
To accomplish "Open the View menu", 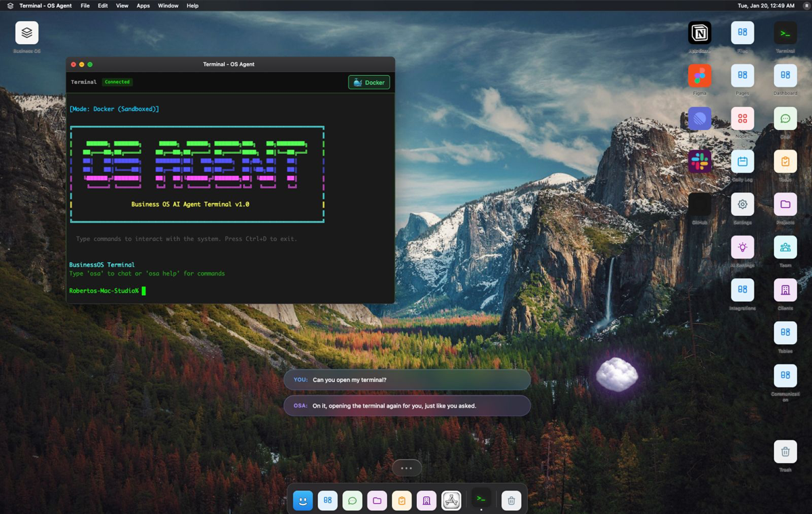I will (x=122, y=5).
